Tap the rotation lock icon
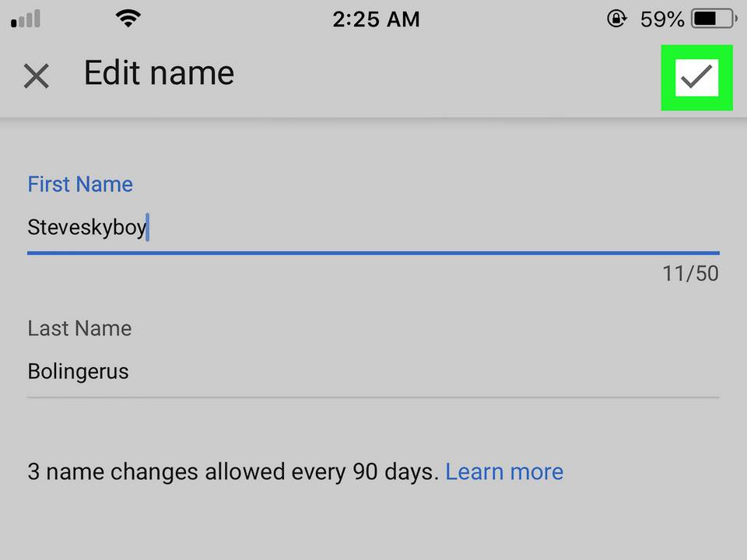Screen dimensions: 747x560 tap(616, 19)
